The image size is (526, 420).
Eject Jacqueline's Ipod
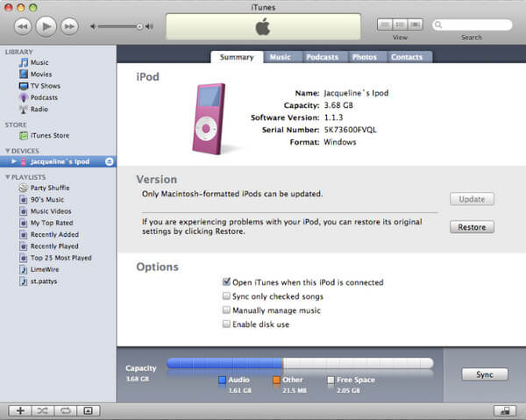click(x=109, y=161)
